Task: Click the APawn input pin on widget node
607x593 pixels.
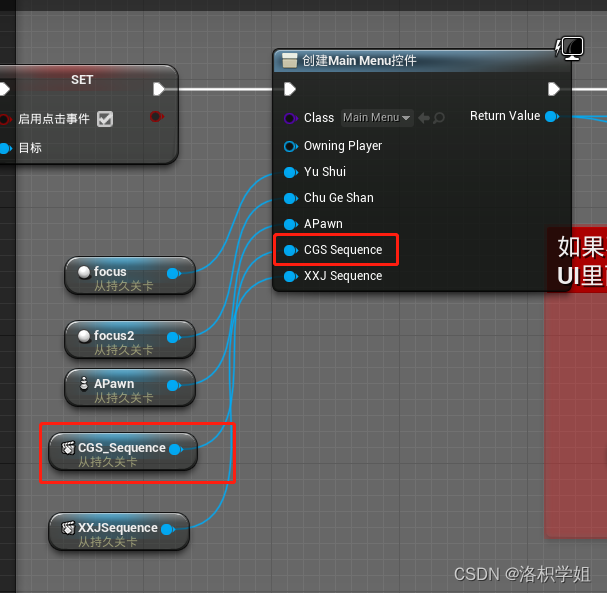Action: click(x=291, y=224)
